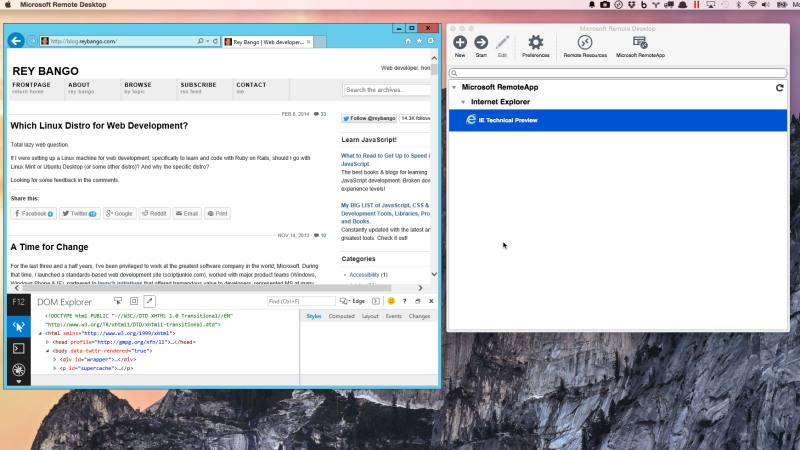Toggle display DOM element highlighting boxes

134,301
